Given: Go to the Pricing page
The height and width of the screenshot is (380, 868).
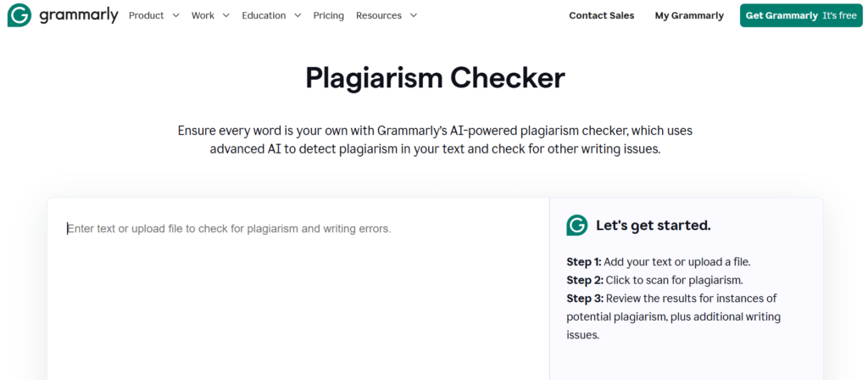Looking at the screenshot, I should (328, 15).
